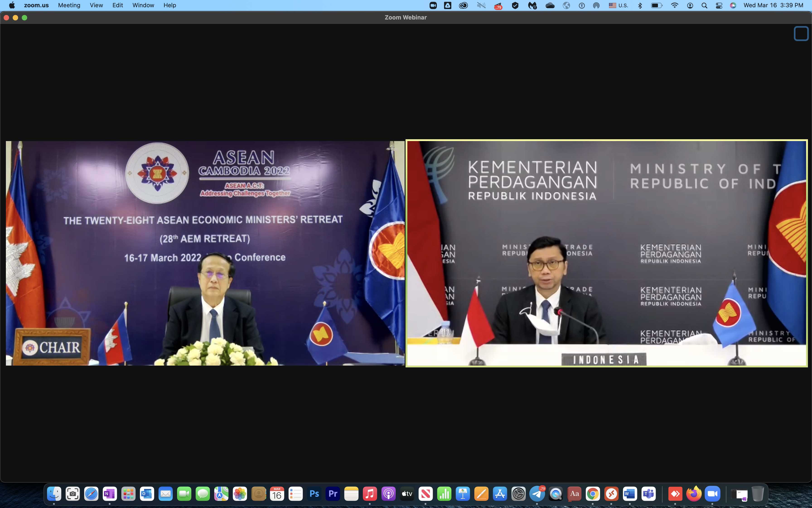Screen dimensions: 812x508
Task: Open Photos from the Dock
Action: point(240,493)
